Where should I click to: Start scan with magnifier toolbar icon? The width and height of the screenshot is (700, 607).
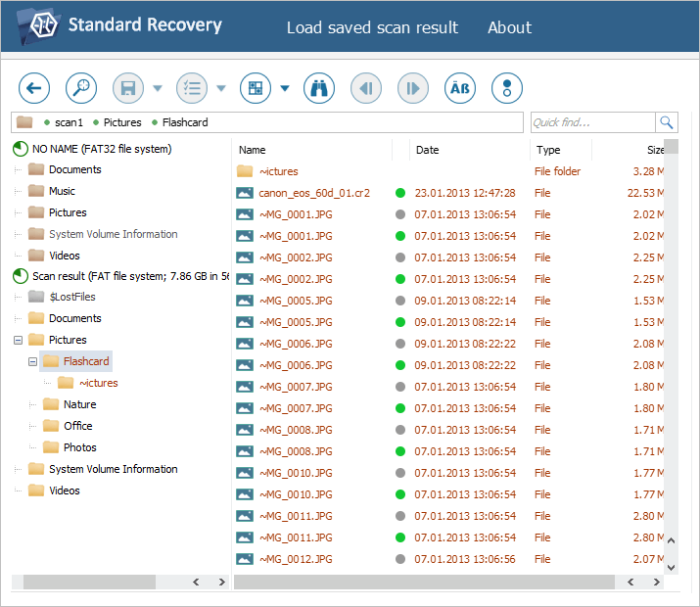pos(81,88)
